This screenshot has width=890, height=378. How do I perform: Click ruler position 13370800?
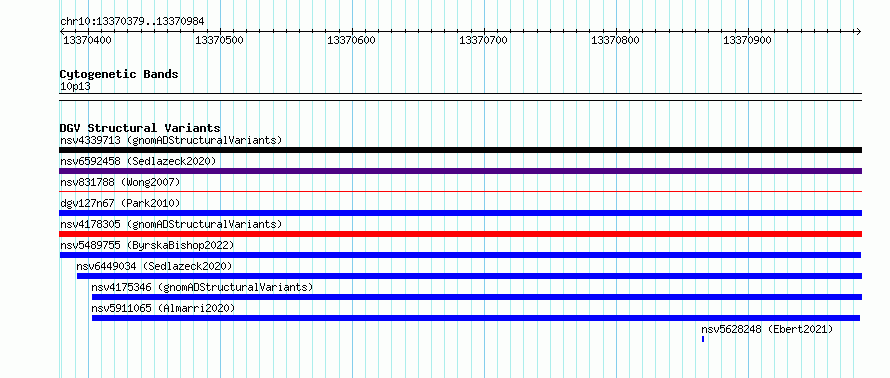(615, 40)
